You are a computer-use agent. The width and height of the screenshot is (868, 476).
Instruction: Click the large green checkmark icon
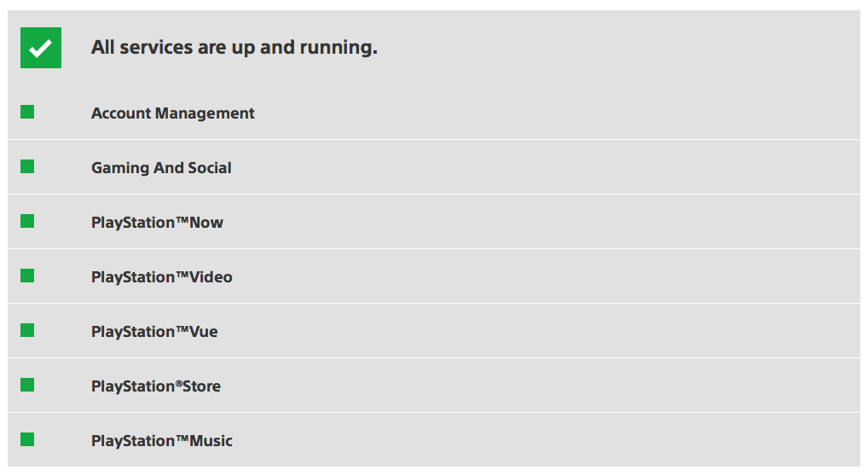point(41,48)
